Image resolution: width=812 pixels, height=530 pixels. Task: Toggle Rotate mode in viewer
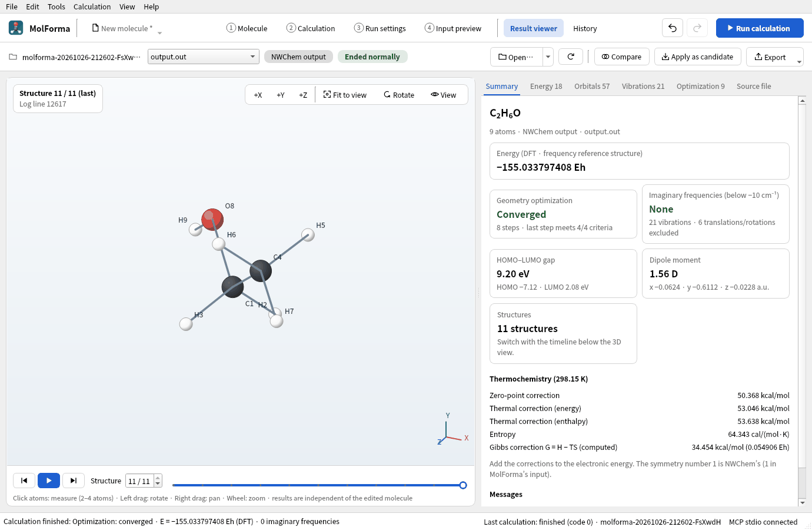399,95
